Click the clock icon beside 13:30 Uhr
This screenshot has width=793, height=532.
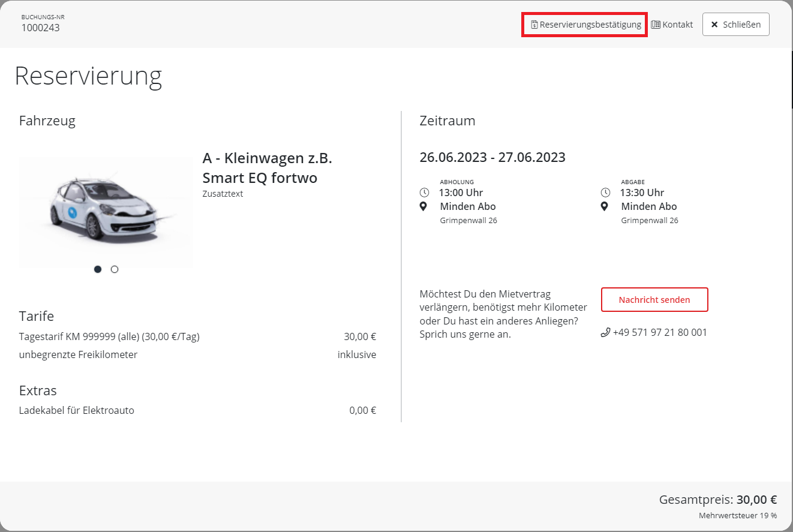pos(605,193)
